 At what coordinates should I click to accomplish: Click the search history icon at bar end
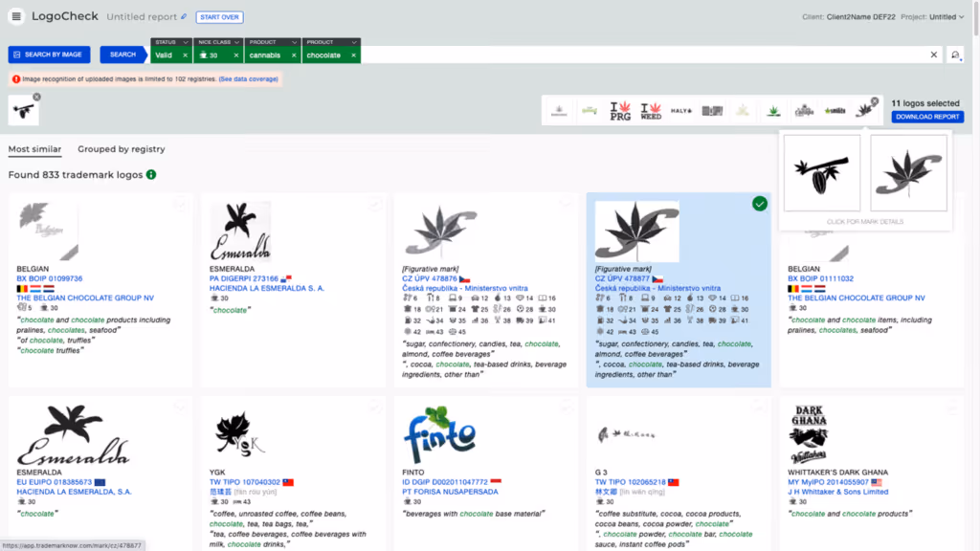[x=955, y=55]
